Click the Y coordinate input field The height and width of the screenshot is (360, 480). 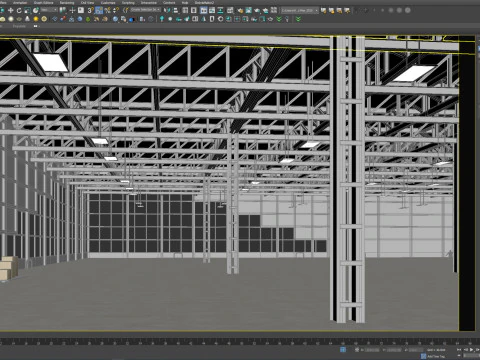pos(394,350)
